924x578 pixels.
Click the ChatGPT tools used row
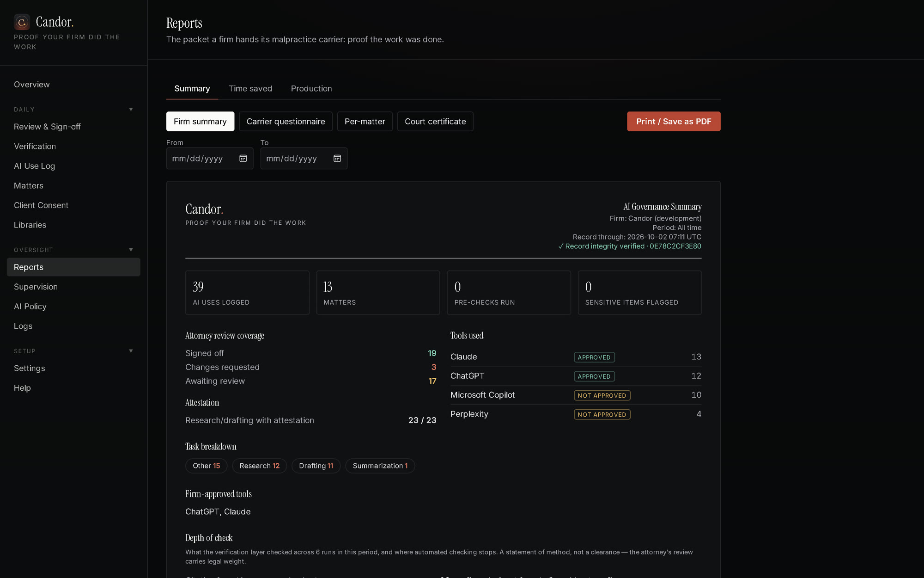point(576,376)
